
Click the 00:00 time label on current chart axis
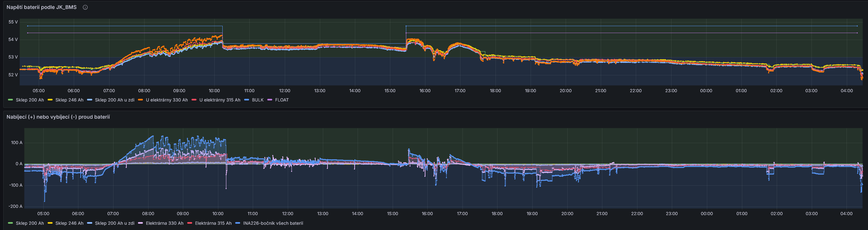[707, 213]
